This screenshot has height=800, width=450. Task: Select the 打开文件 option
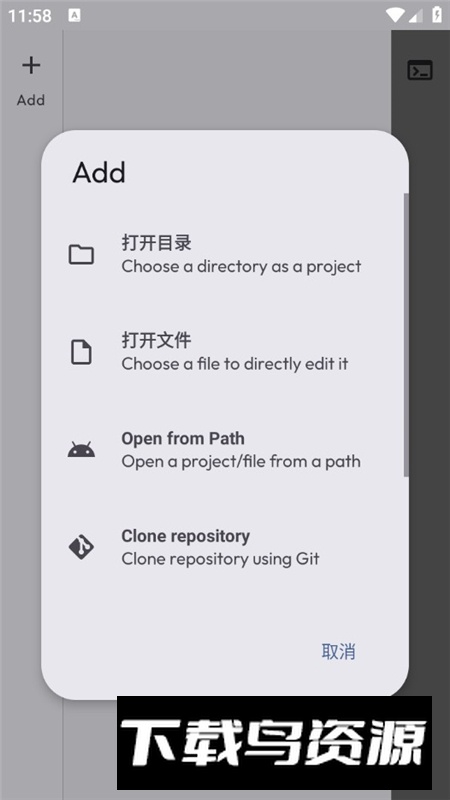click(224, 352)
